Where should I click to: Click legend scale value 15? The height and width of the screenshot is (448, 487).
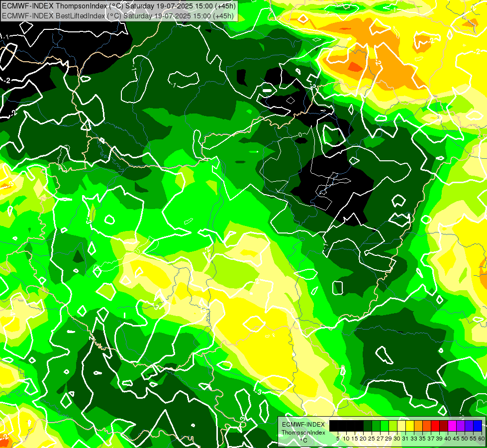point(355,439)
